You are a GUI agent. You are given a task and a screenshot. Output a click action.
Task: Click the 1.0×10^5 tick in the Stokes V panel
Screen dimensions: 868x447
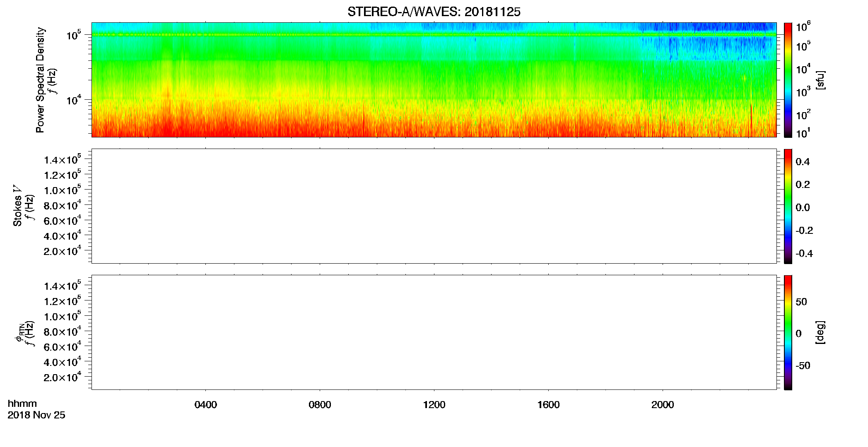point(63,190)
